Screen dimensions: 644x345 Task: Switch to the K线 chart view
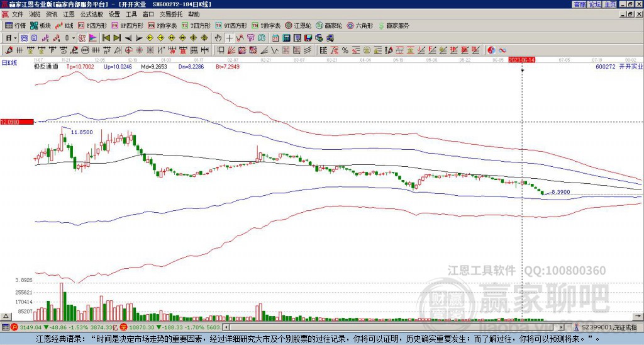[x=64, y=25]
